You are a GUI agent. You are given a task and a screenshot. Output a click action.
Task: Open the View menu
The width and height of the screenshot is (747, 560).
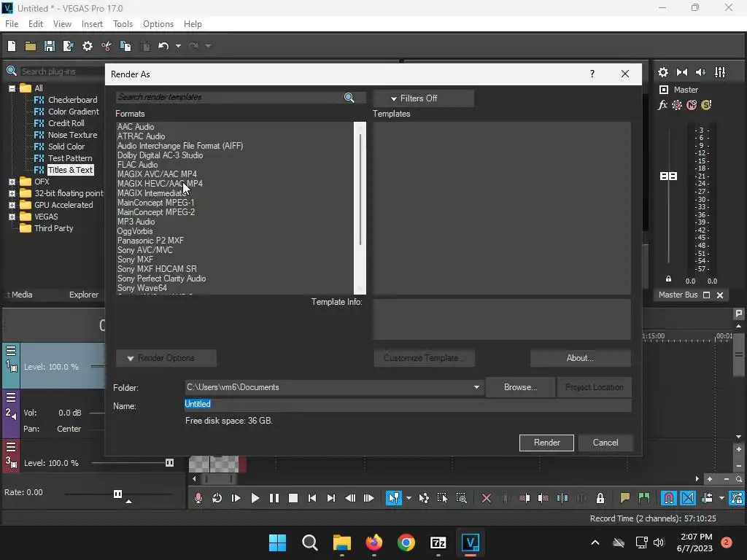(62, 24)
